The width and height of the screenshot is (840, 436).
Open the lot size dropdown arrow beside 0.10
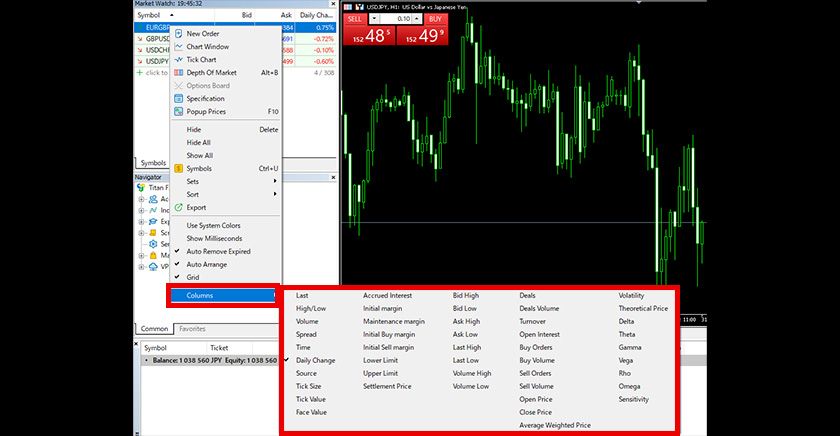[415, 19]
